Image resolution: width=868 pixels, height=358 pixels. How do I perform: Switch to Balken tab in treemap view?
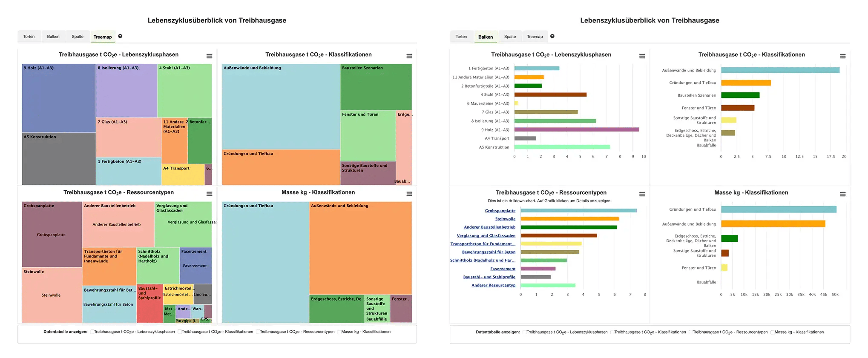pyautogui.click(x=53, y=37)
